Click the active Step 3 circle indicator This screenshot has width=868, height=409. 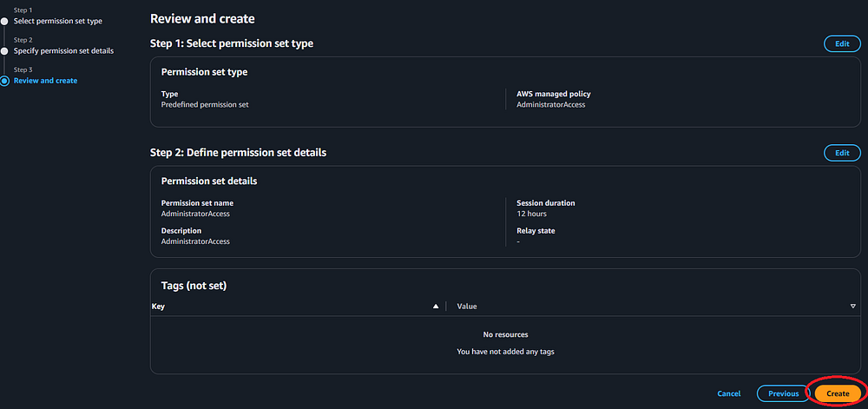pyautogui.click(x=4, y=81)
